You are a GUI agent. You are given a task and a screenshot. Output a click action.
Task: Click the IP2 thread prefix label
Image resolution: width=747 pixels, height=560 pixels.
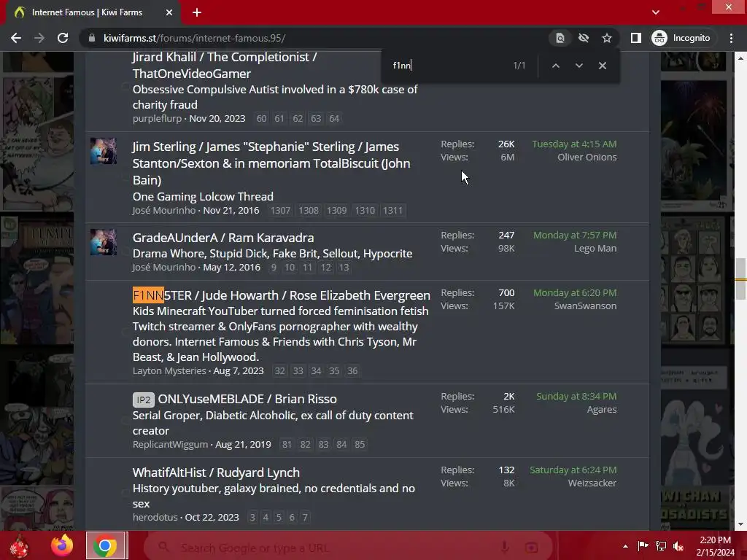tap(144, 400)
